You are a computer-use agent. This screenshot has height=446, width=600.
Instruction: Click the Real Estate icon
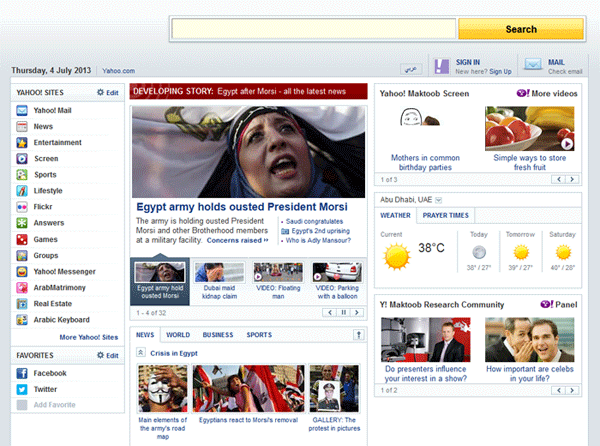point(22,304)
